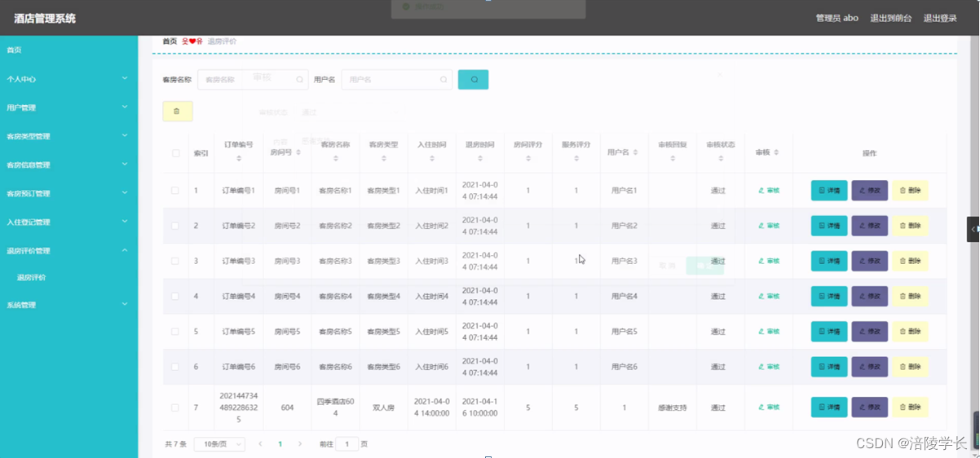Sort by 房间评分 column arrows
Image resolution: width=980 pixels, height=458 pixels.
point(528,158)
